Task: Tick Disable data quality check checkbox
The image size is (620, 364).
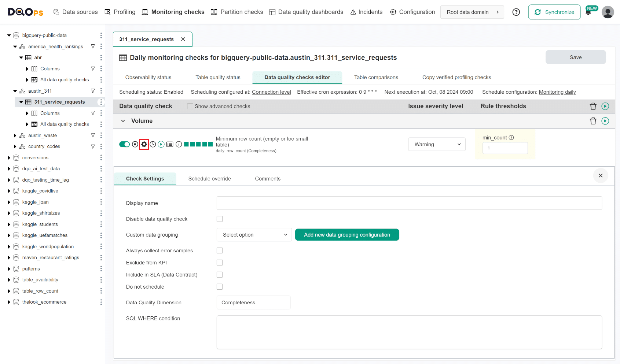Action: pos(220,219)
